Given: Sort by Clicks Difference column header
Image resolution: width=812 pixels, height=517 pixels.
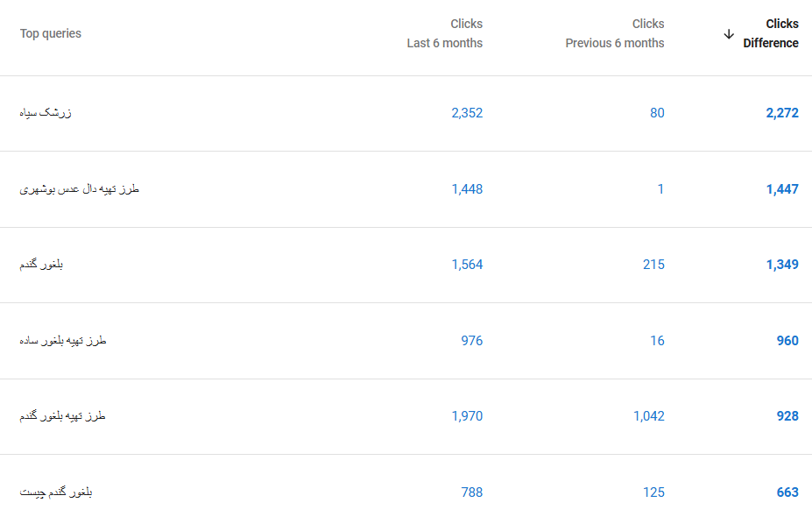Looking at the screenshot, I should coord(771,33).
